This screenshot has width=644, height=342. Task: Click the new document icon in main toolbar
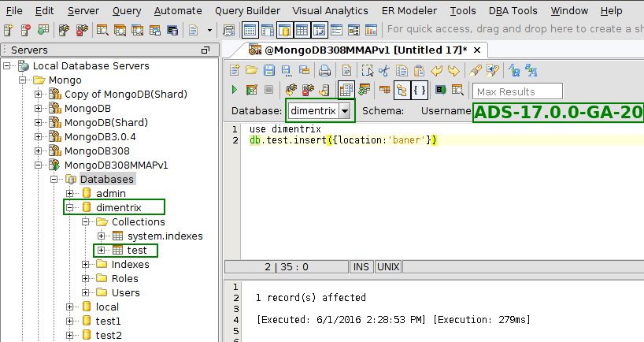pos(193,30)
